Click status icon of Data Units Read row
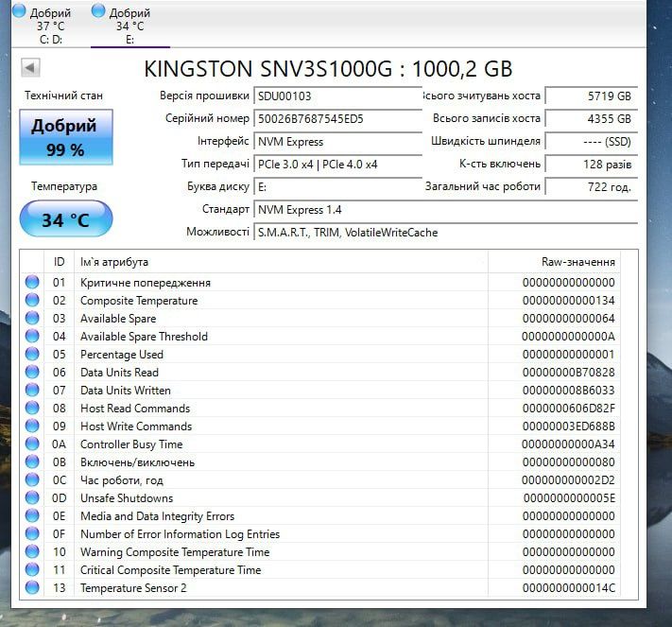The image size is (672, 627). (32, 372)
